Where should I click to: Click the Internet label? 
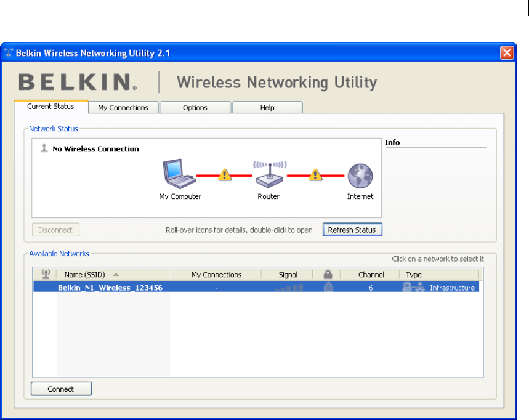click(x=360, y=196)
